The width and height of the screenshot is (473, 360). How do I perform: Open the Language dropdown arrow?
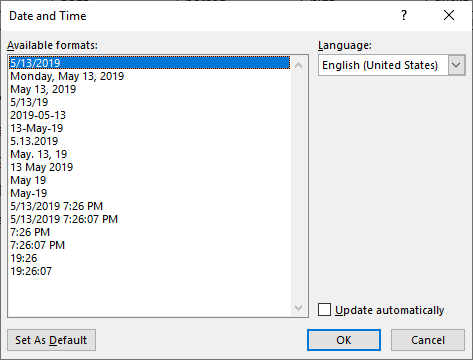456,65
